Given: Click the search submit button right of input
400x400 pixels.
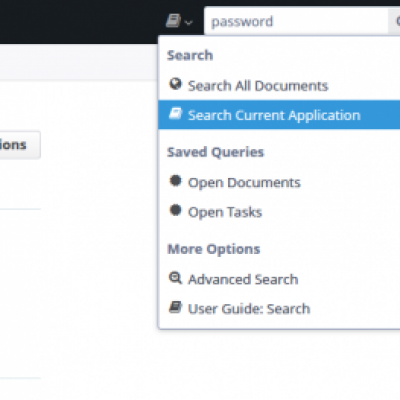Looking at the screenshot, I should (394, 21).
